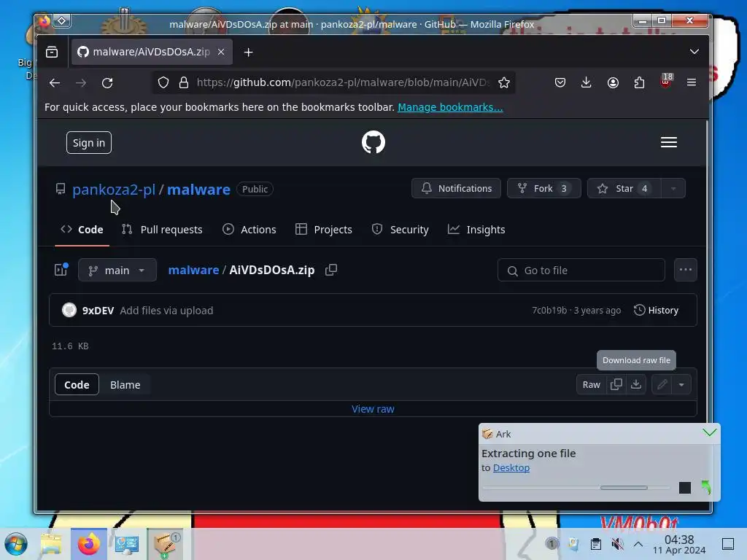This screenshot has width=747, height=560.
Task: Open the Firefox downloads panel
Action: (x=587, y=82)
